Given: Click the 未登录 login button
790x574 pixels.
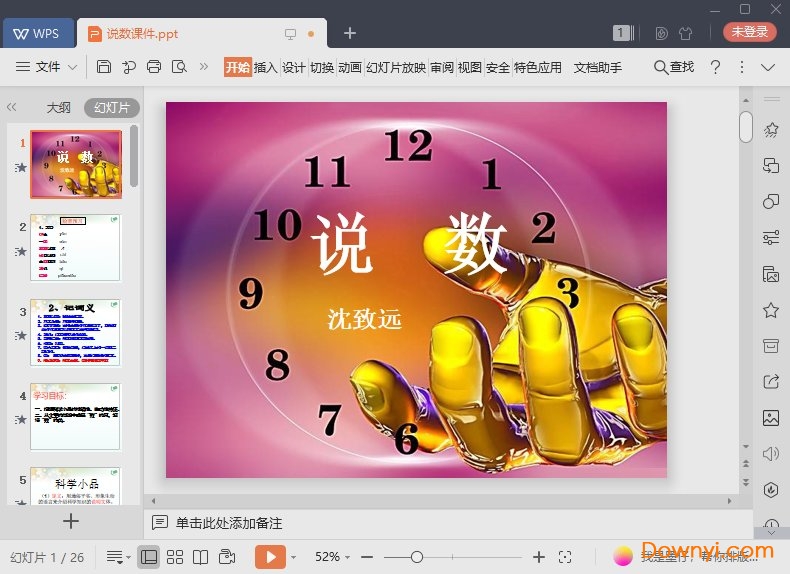Looking at the screenshot, I should point(750,32).
